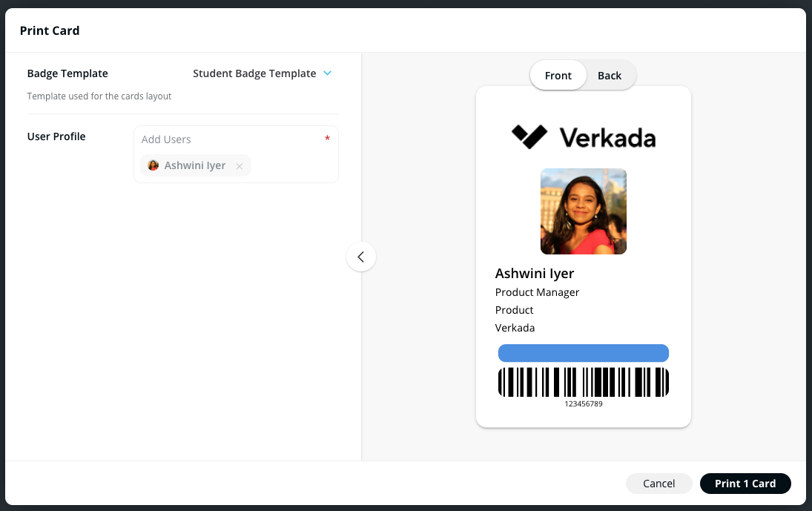Click the Product Manager title on the badge
Viewport: 812px width, 511px height.
[x=537, y=292]
